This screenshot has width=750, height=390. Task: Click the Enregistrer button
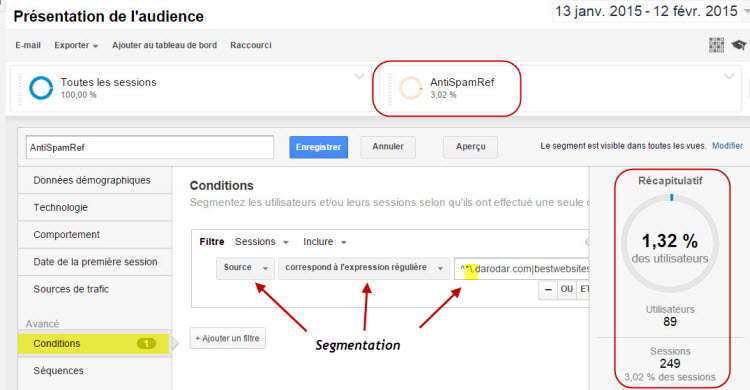[x=318, y=147]
